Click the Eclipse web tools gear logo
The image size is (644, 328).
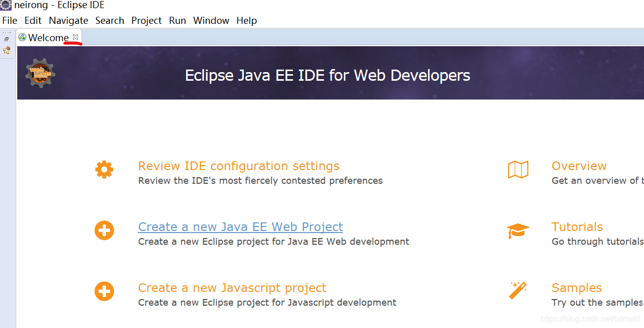pos(40,73)
